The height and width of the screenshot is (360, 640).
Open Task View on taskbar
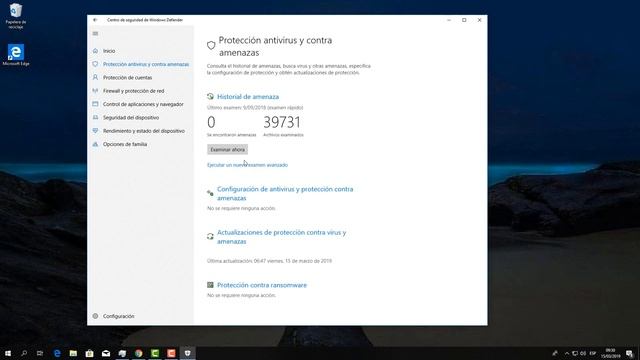[x=40, y=353]
